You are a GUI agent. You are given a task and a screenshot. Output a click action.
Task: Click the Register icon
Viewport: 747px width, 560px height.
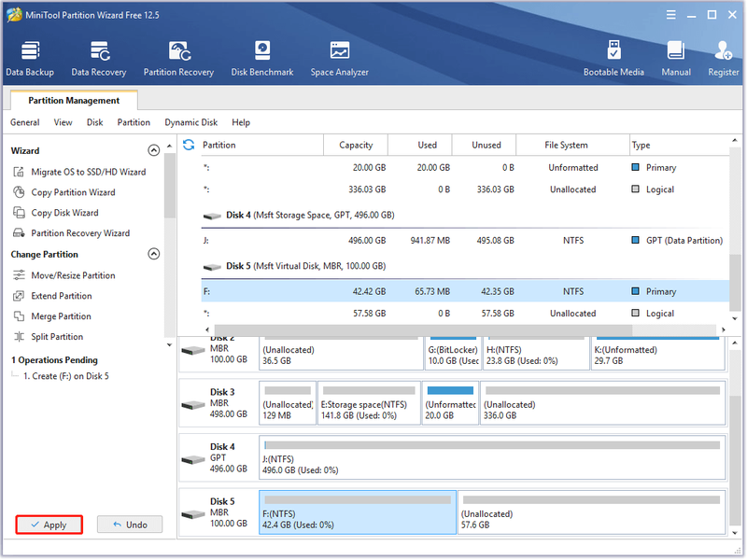tap(723, 59)
